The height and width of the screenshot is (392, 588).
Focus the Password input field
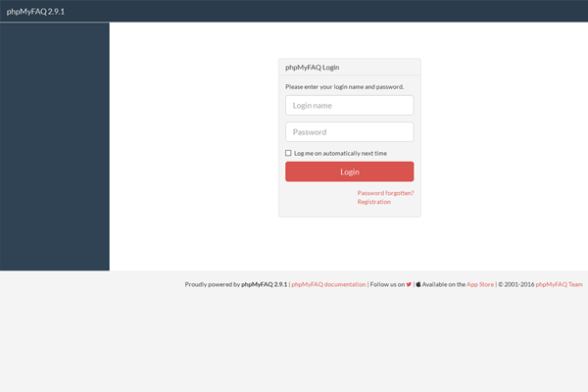(350, 132)
